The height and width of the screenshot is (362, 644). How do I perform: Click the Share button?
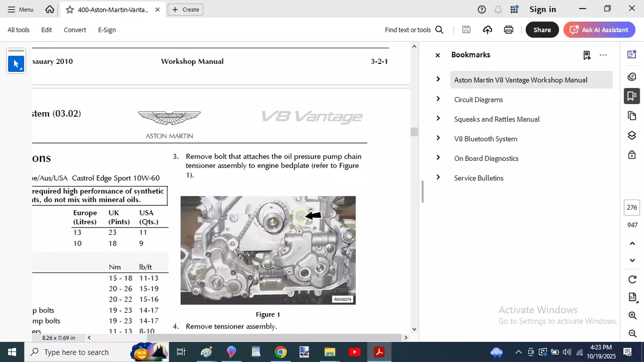[542, 30]
